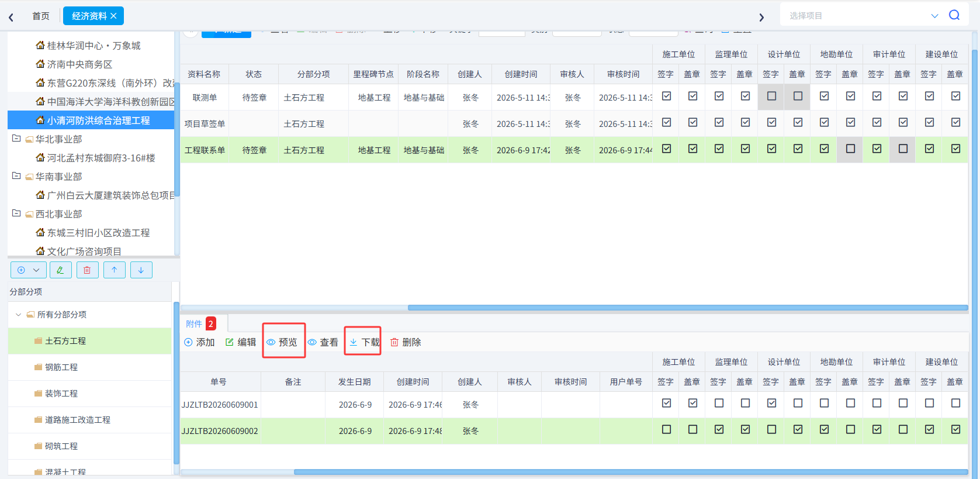Check 设计单位 签字 box in 联测单 row
Screen dimensions: 980x479
pos(771,96)
